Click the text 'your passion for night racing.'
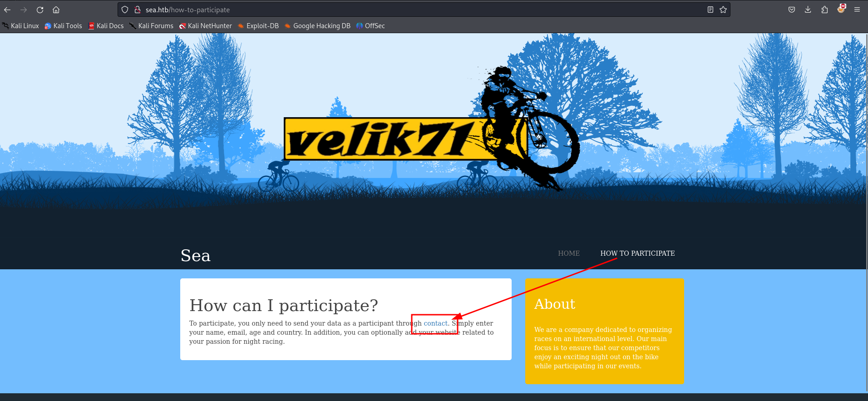Image resolution: width=868 pixels, height=401 pixels. pyautogui.click(x=237, y=342)
